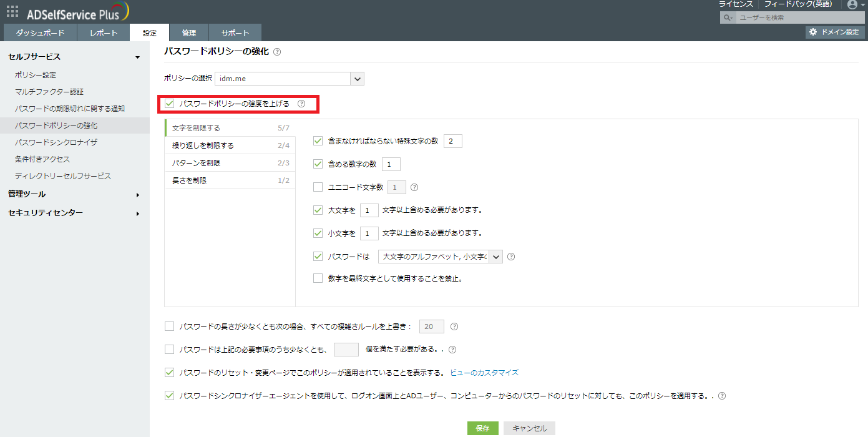Switch to the レポート tab

tap(104, 33)
